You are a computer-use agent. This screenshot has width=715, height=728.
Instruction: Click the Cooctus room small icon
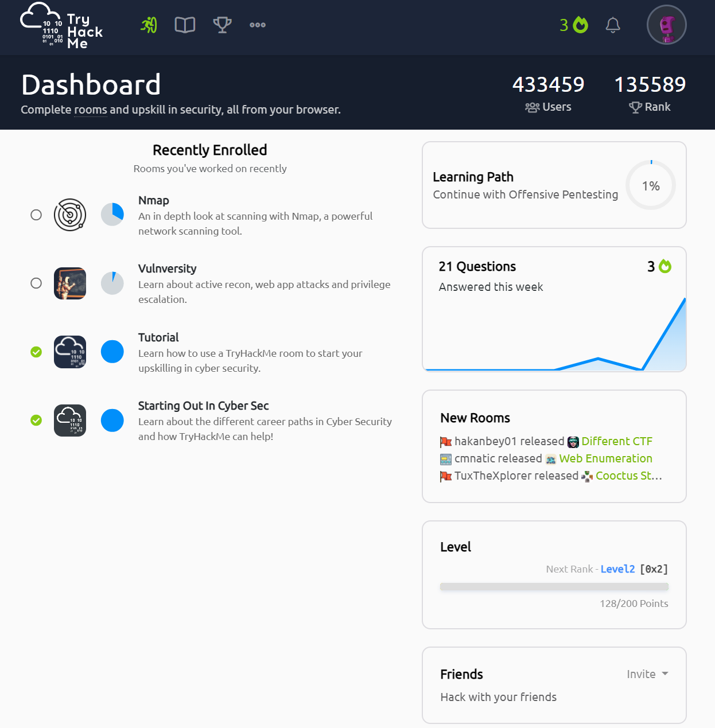pos(587,476)
